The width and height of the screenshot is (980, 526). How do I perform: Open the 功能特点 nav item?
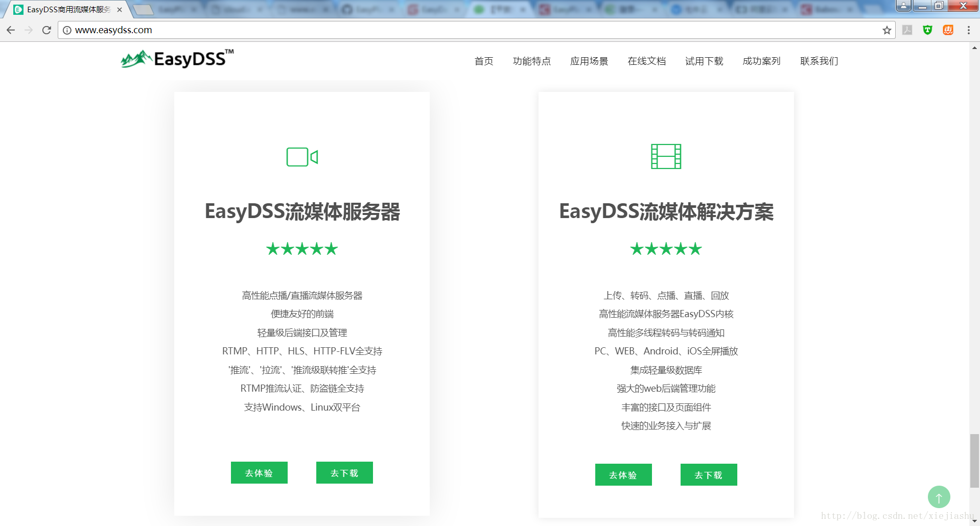[x=532, y=61]
